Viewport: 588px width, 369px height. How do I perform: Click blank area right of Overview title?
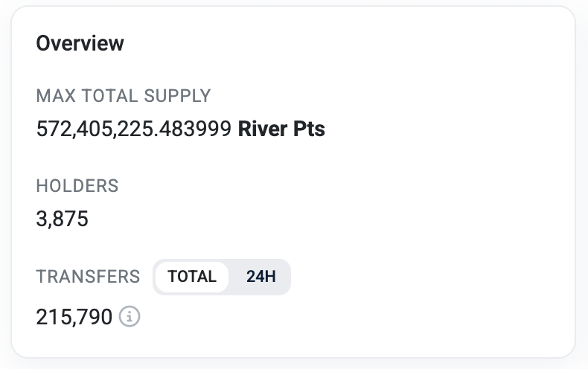tap(335, 43)
